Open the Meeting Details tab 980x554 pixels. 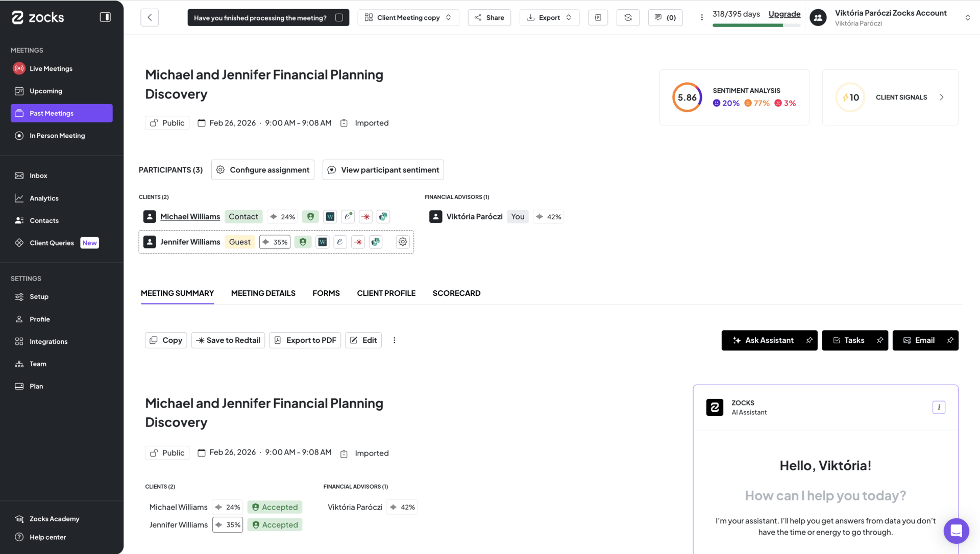(x=263, y=293)
